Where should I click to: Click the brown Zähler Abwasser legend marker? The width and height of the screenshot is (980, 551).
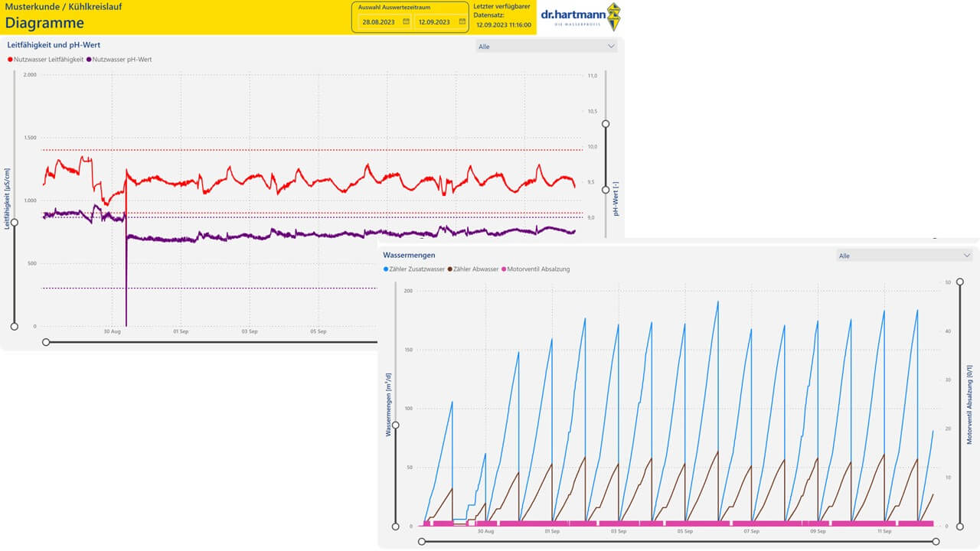tap(449, 269)
